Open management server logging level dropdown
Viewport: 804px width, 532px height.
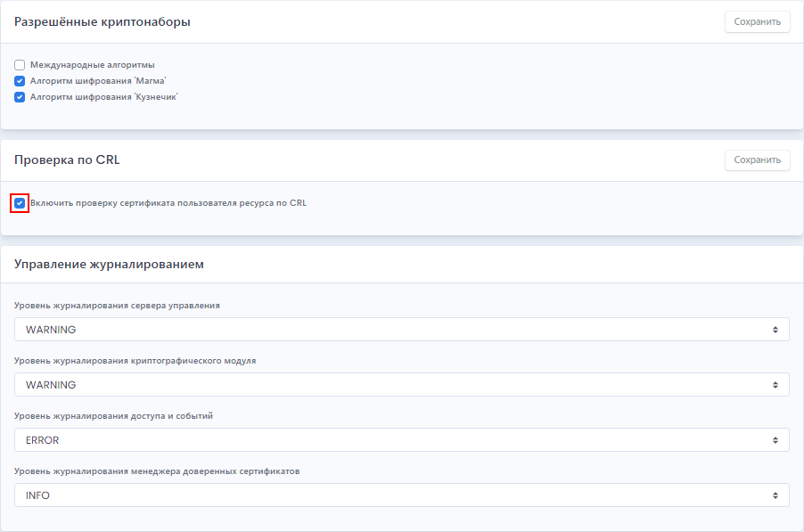tap(401, 330)
